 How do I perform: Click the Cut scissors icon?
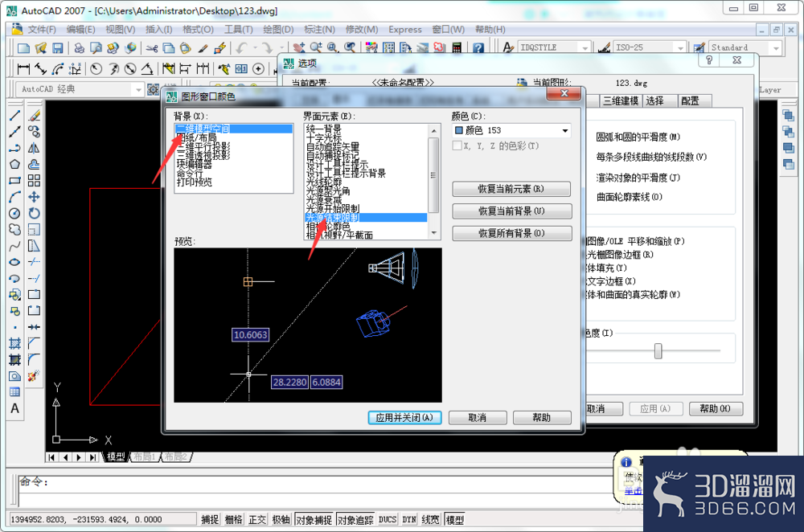[151, 48]
